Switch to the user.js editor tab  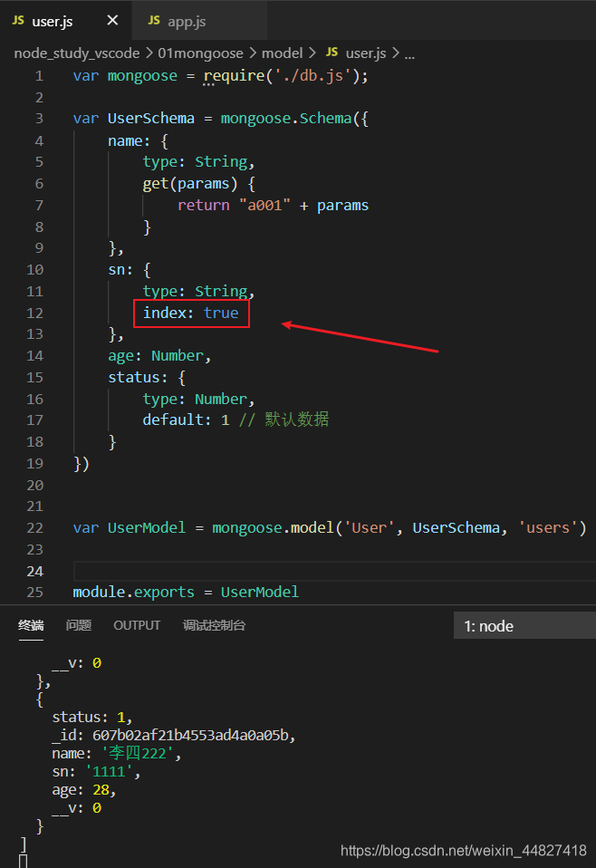(x=66, y=21)
